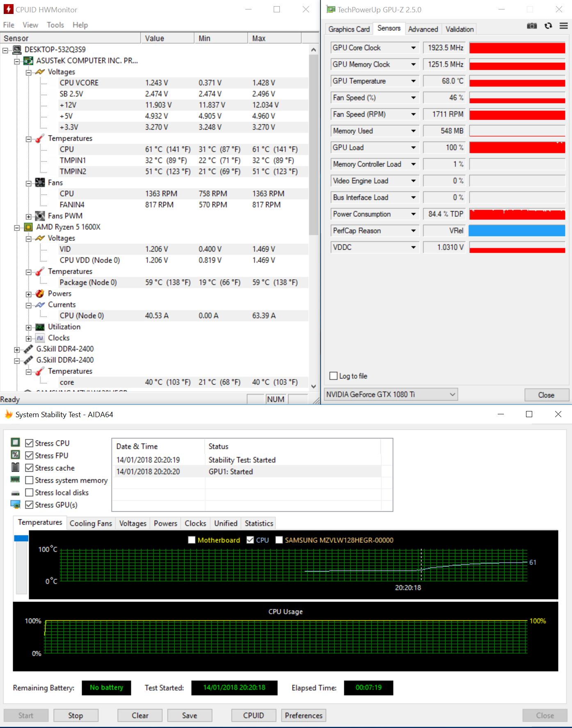Click the Close button in GPU-Z
572x728 pixels.
point(546,395)
